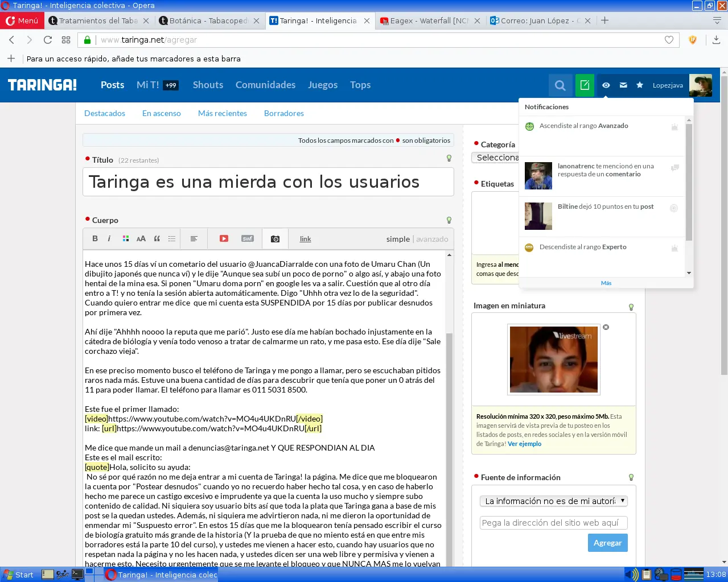Bookmark page with heart icon
The height and width of the screenshot is (582, 728).
click(x=669, y=40)
